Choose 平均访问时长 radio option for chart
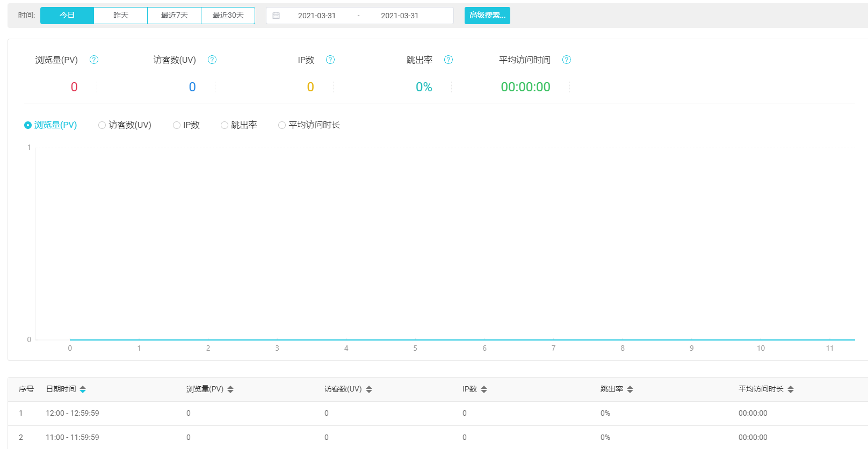 282,125
